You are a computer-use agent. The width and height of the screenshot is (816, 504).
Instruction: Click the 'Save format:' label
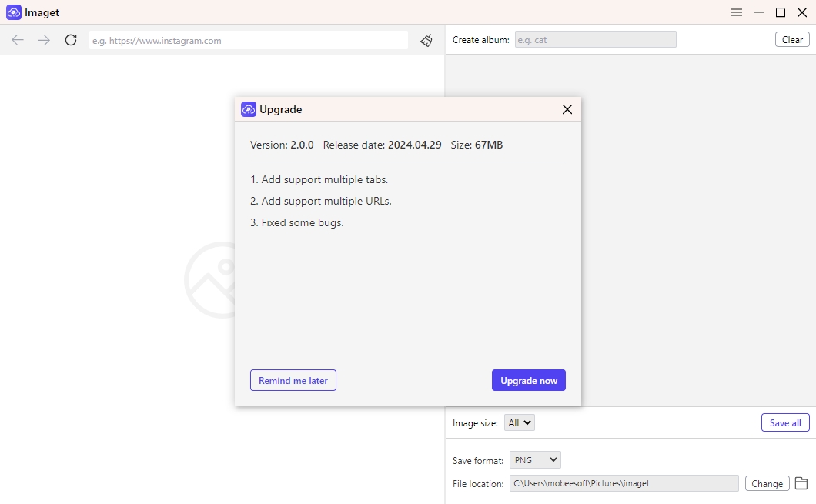tap(478, 460)
